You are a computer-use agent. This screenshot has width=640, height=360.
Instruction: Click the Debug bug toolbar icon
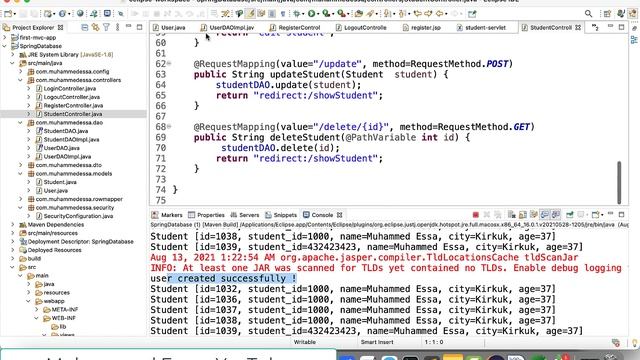pyautogui.click(x=297, y=14)
